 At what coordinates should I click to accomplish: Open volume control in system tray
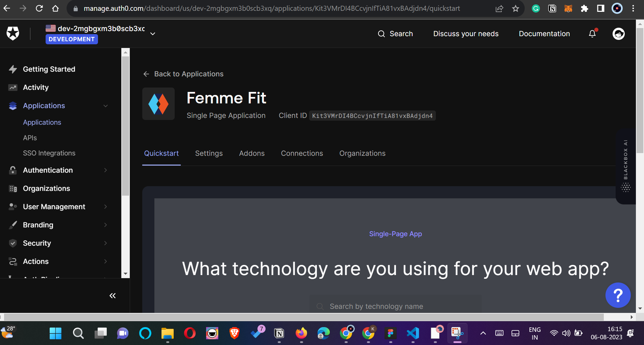click(x=566, y=334)
